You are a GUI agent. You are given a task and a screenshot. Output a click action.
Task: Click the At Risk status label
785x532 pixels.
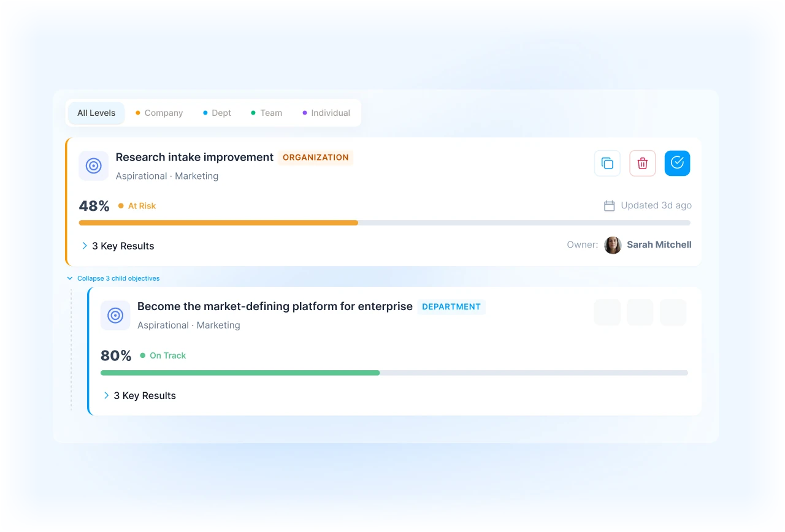[137, 206]
